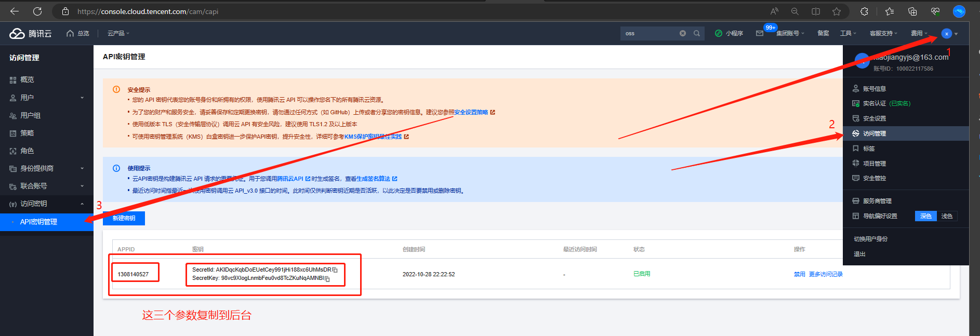
Task: Click the Edge profile avatar
Action: point(959,11)
